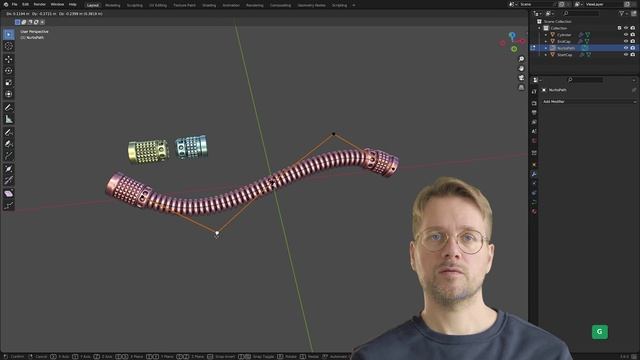Pick the curve Draw tool
The height and width of the screenshot is (360, 640).
pyautogui.click(x=9, y=132)
